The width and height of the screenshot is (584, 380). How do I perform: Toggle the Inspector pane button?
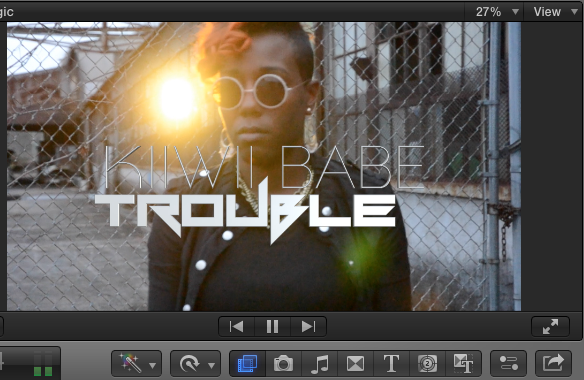tap(508, 363)
